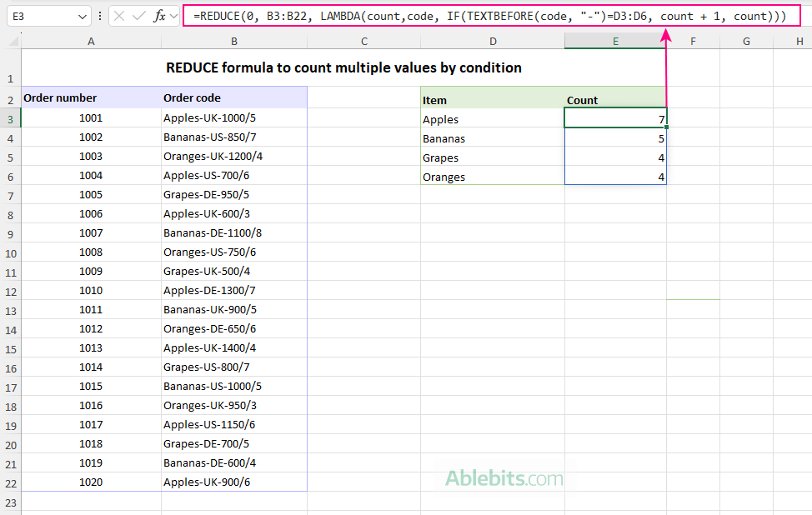
Task: Select column D header
Action: 493,42
